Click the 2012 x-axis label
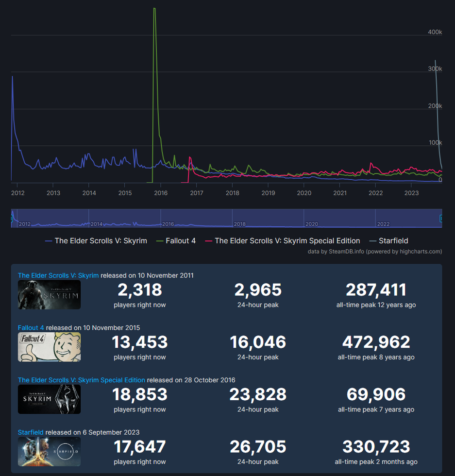The height and width of the screenshot is (476, 455). (17, 193)
